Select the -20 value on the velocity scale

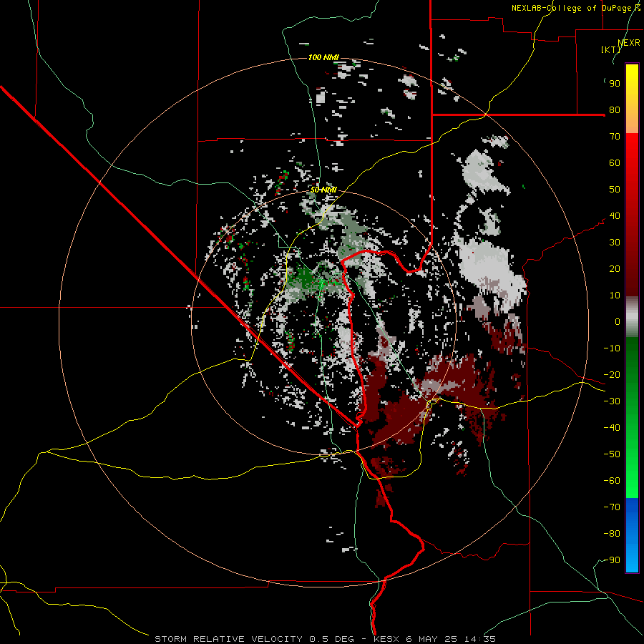[x=612, y=375]
